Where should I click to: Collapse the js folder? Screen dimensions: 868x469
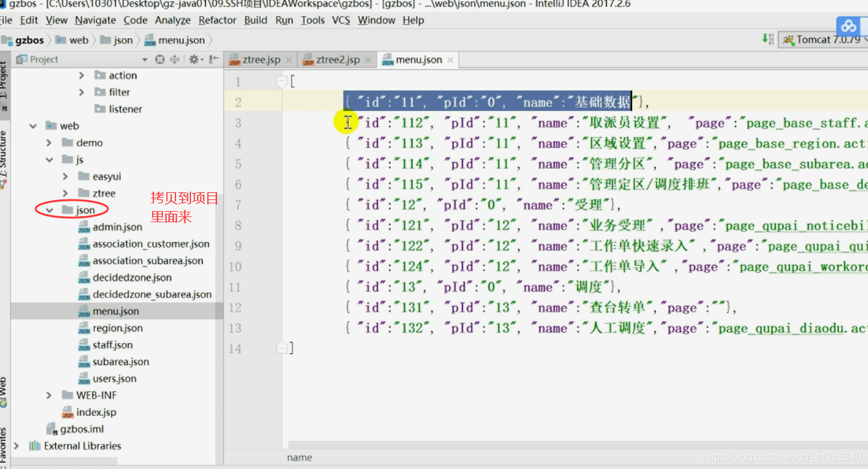(49, 160)
